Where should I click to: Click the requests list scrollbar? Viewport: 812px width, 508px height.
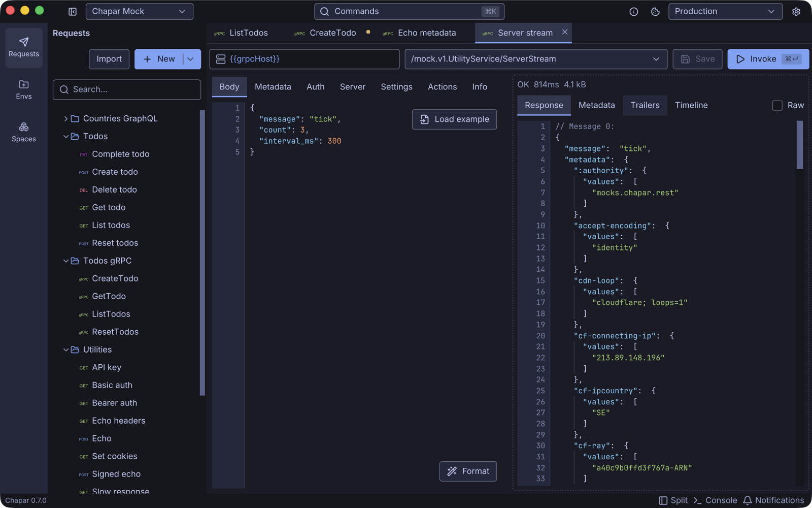point(202,252)
